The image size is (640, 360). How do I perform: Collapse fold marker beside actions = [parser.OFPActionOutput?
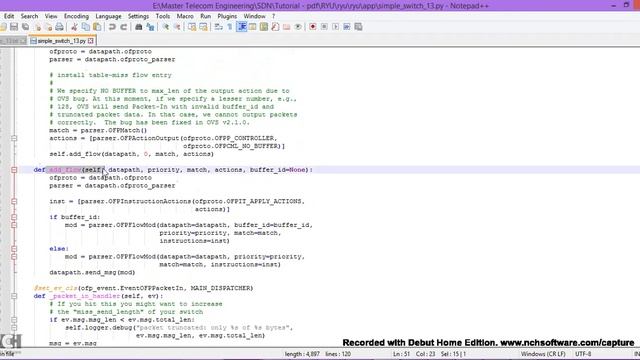pos(14,138)
